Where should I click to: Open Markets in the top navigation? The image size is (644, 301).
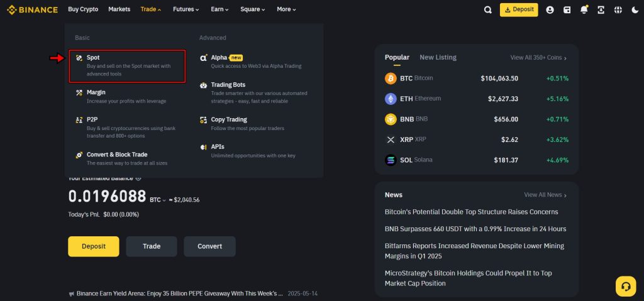119,9
